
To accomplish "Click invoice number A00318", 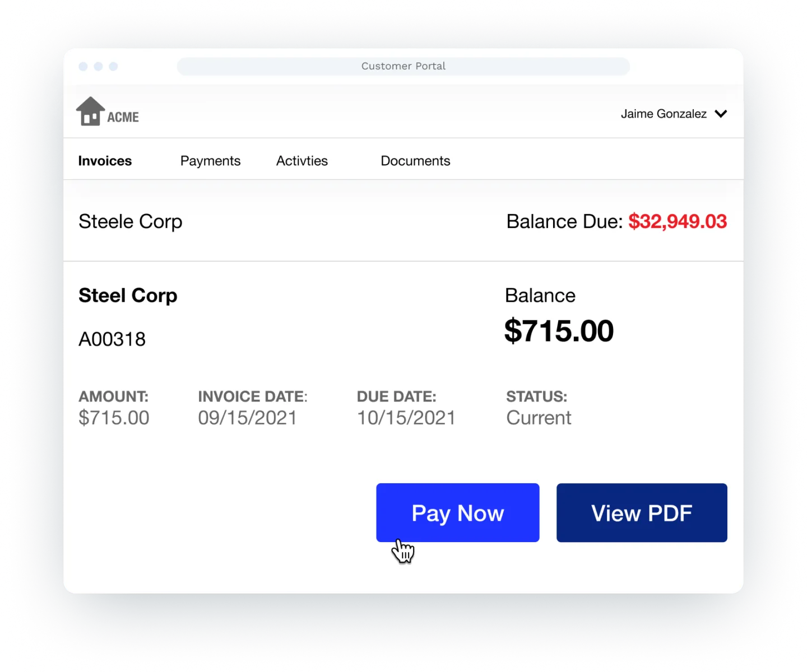I will pyautogui.click(x=112, y=339).
